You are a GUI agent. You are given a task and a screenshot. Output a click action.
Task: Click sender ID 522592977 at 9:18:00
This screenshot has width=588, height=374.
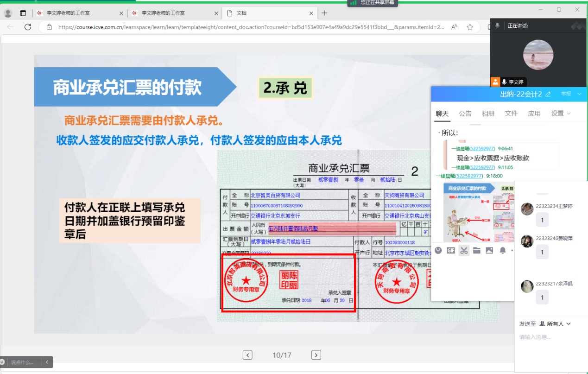pyautogui.click(x=469, y=176)
